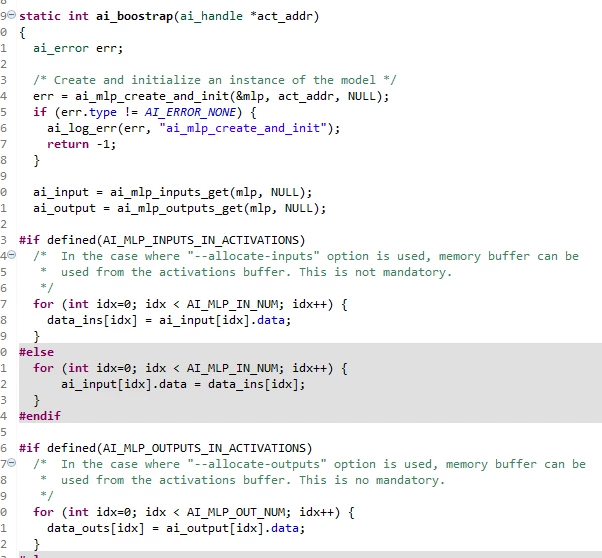Image resolution: width=602 pixels, height=558 pixels.
Task: Click the "--allocate-inputs" text in the comment
Action: pos(253,257)
